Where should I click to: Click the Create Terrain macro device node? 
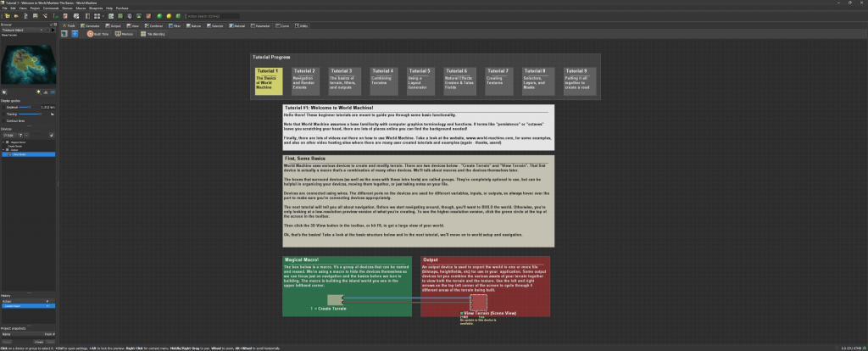335,299
